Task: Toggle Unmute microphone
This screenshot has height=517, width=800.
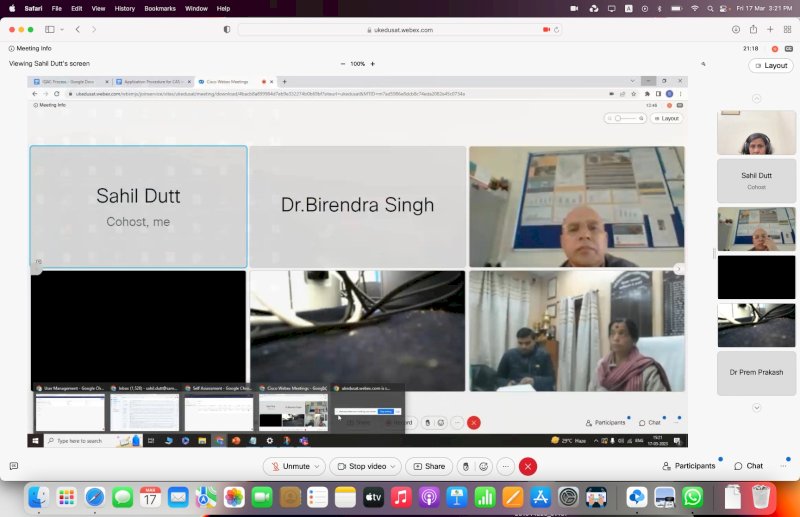Action: (x=290, y=466)
